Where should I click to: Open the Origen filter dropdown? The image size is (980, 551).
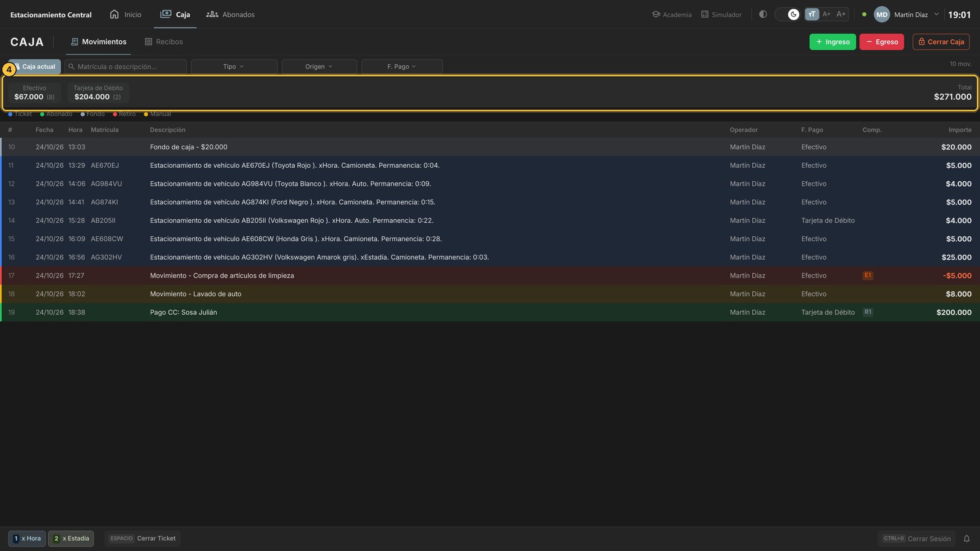tap(319, 67)
